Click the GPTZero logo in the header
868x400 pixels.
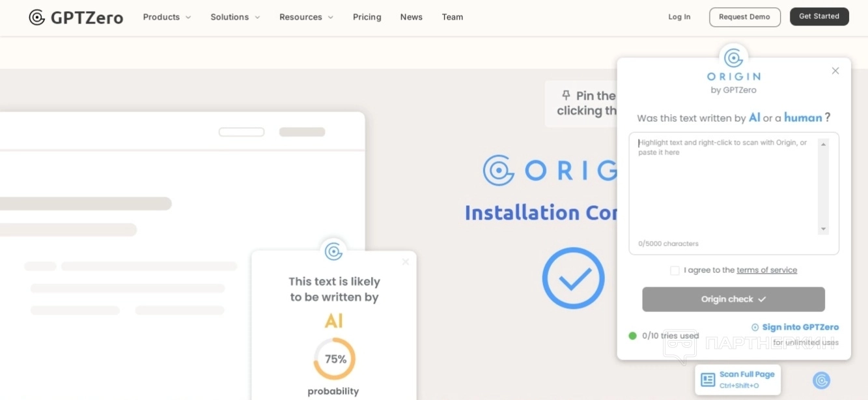click(x=76, y=18)
